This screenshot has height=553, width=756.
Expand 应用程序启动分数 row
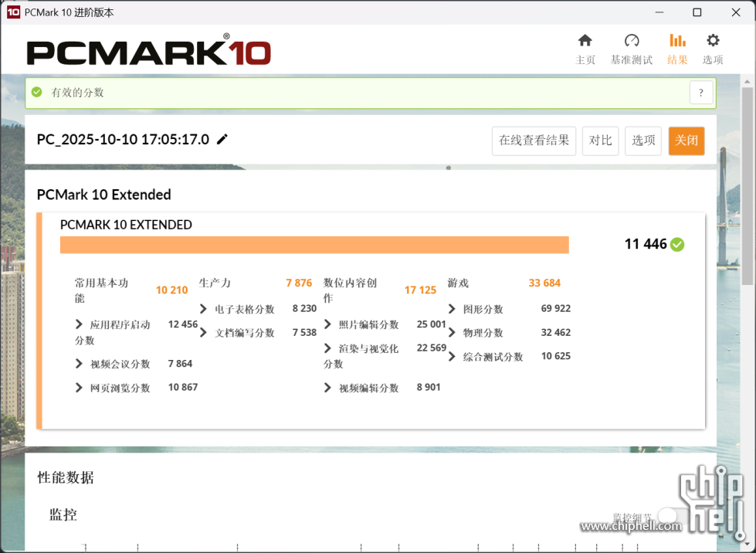click(79, 324)
